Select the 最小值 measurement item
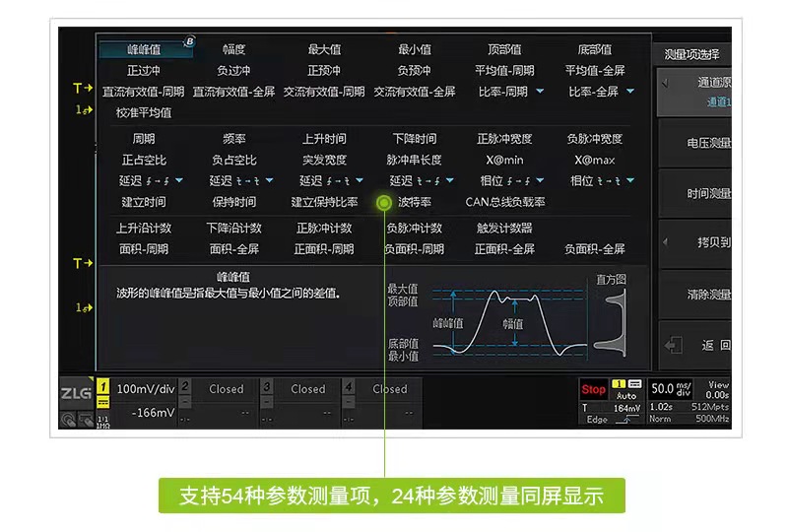 [415, 49]
